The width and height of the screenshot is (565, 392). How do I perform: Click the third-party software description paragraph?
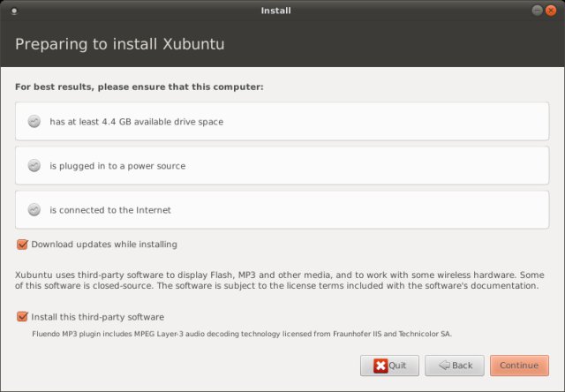280,280
